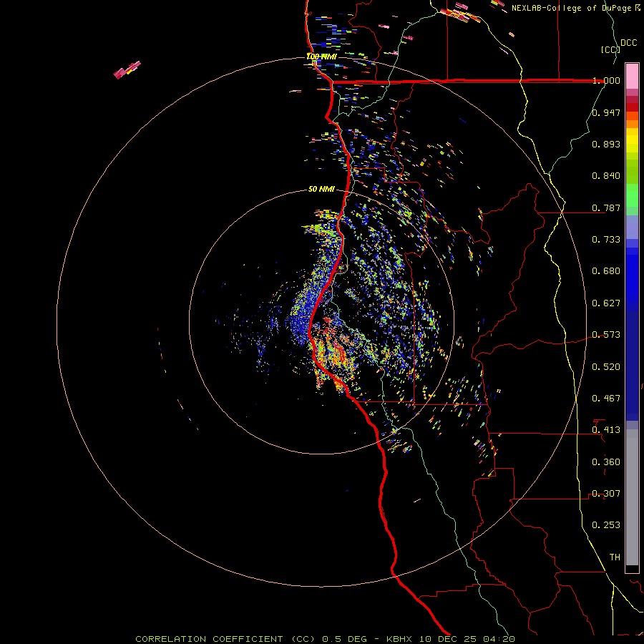The height and width of the screenshot is (644, 644).
Task: Click the [CC] units label
Action: 610,49
